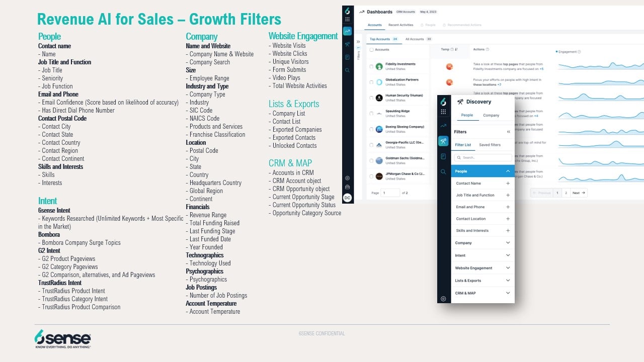Open the apps grid in Dashboards sidebar
644x362 pixels.
coord(347,20)
